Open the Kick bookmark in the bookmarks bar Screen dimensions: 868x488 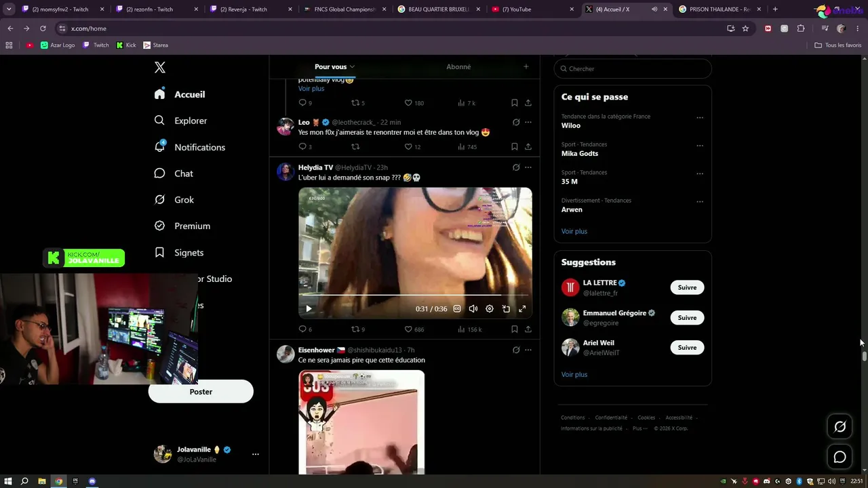126,45
